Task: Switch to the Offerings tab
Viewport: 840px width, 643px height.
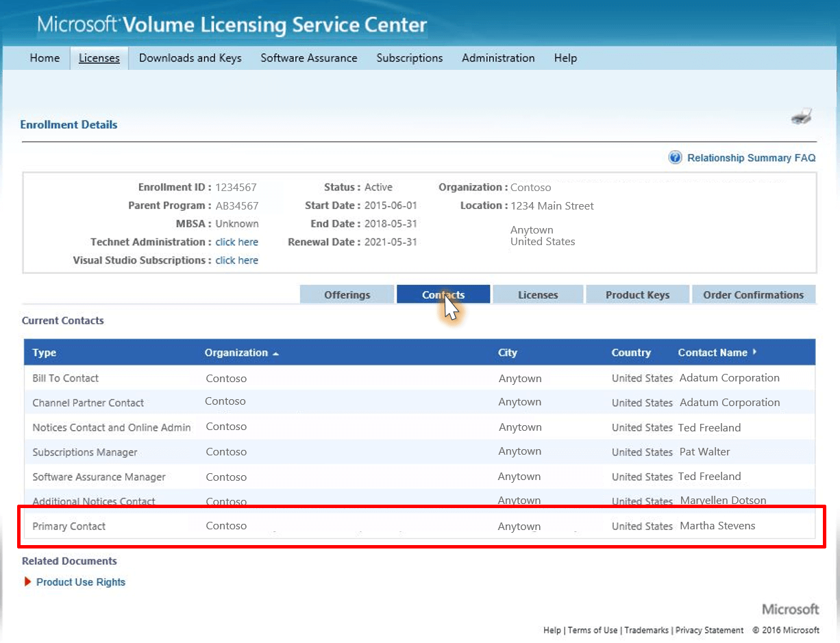Action: (347, 294)
